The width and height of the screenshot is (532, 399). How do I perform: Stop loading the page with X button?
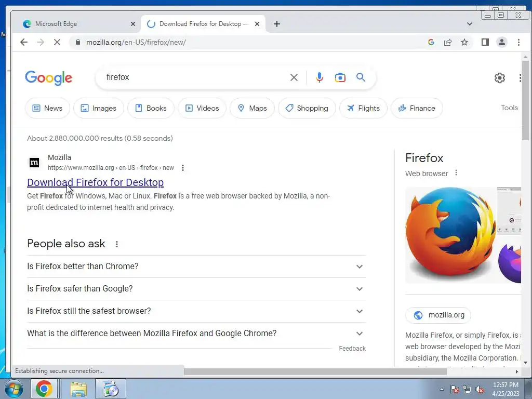pyautogui.click(x=57, y=42)
